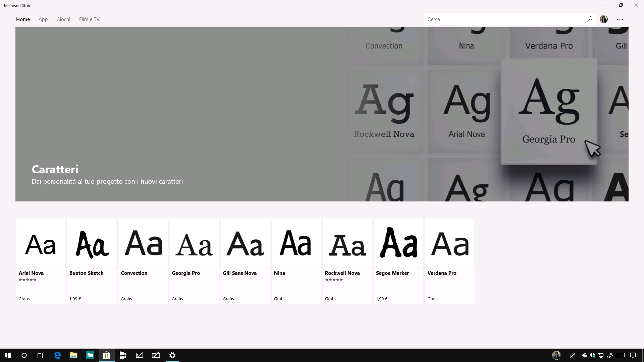Open the Giochi tab
Image resolution: width=644 pixels, height=362 pixels.
[63, 19]
